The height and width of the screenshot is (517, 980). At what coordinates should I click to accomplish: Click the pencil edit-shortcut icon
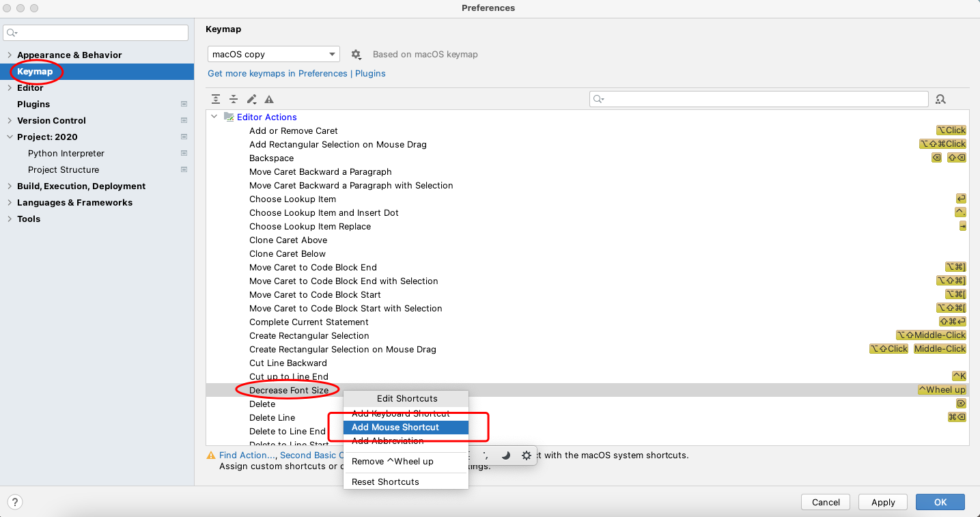251,99
